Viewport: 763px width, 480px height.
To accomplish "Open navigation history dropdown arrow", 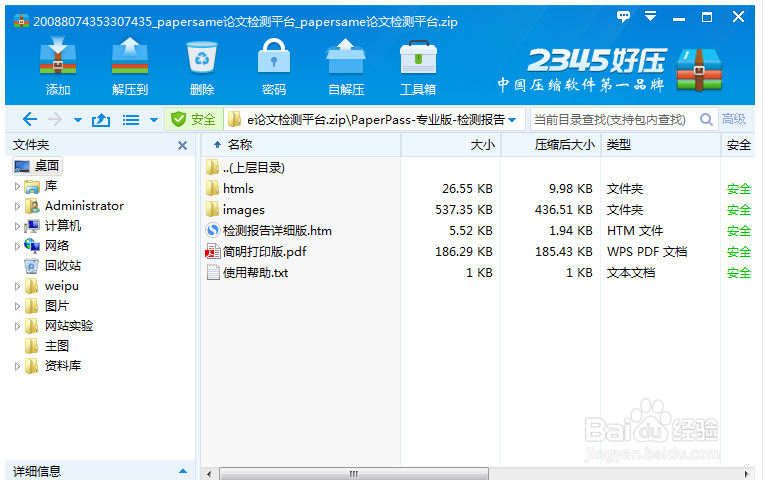I will click(78, 120).
